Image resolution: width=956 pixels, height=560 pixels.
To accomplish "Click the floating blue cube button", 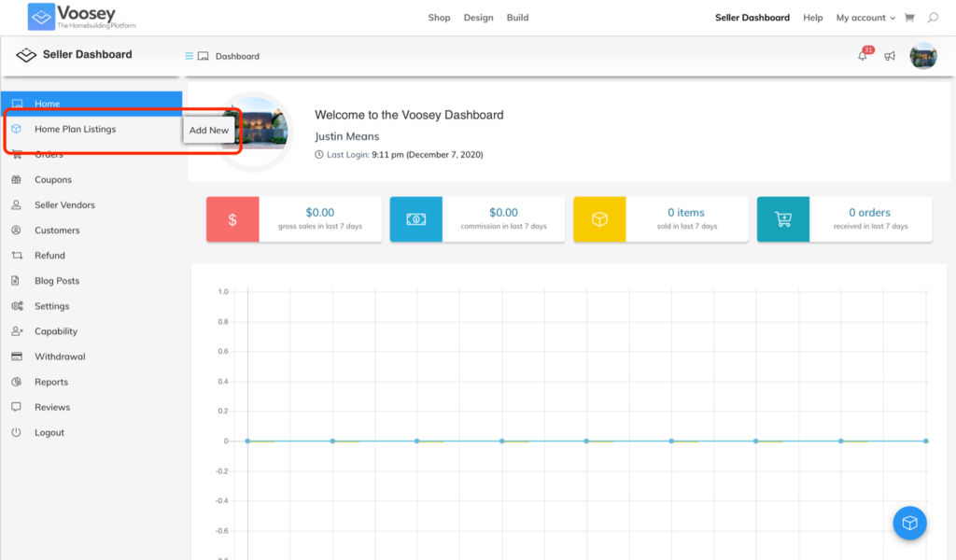I will coord(909,523).
